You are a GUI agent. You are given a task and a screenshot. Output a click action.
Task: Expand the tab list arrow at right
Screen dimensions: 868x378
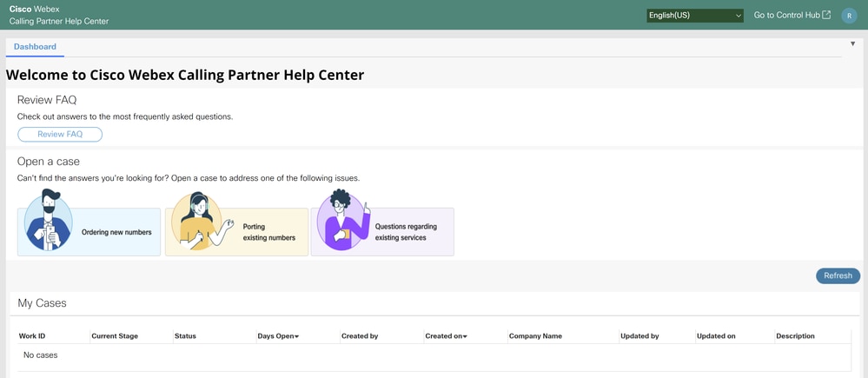coord(852,43)
